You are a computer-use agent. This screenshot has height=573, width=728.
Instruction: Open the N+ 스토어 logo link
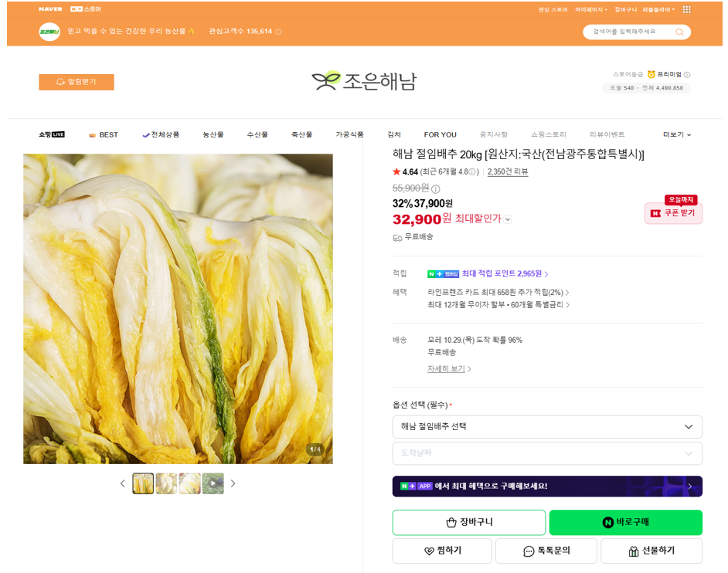(x=86, y=9)
